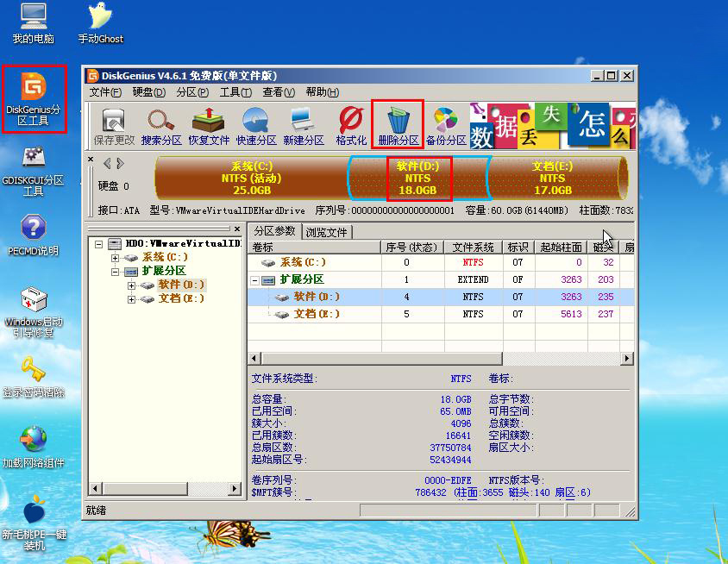Select HD0:VMwareVirtualID disk in tree
Screen dimensions: 728x564
pyautogui.click(x=183, y=243)
